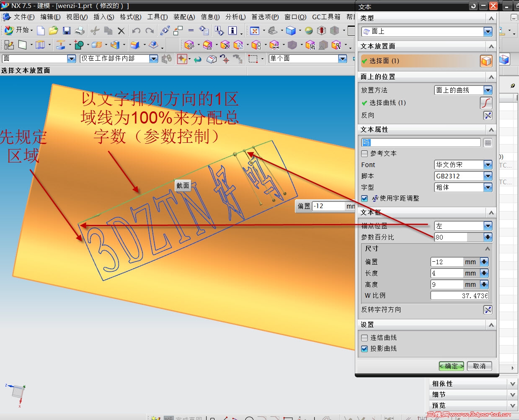Viewport: 519px width, 420px height.
Task: Print using the printer icon
Action: tap(80, 30)
